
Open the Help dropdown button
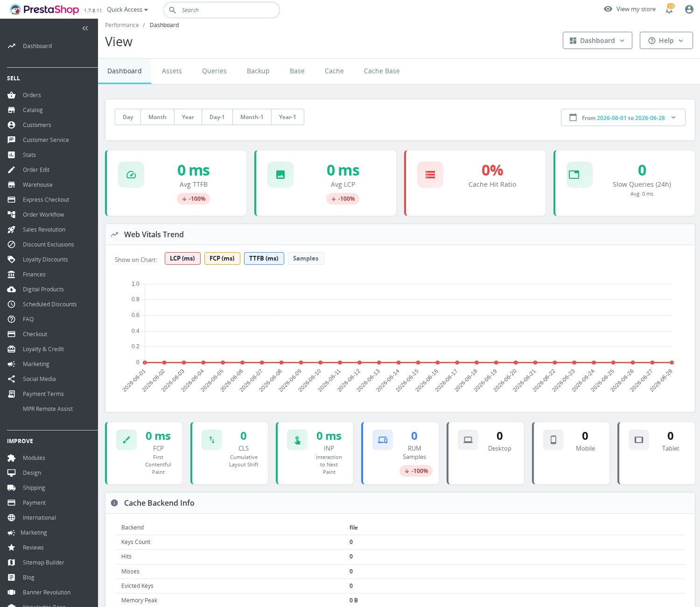click(666, 41)
